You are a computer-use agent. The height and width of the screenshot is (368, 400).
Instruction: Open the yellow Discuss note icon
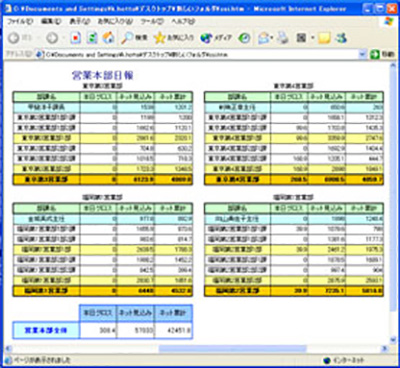pos(324,38)
